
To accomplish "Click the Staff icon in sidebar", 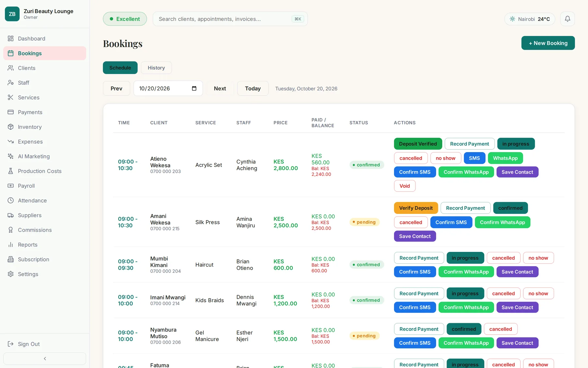I will point(10,83).
